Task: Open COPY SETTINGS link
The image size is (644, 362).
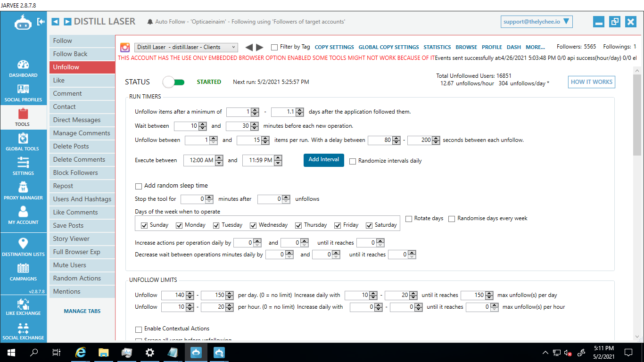Action: 334,47
